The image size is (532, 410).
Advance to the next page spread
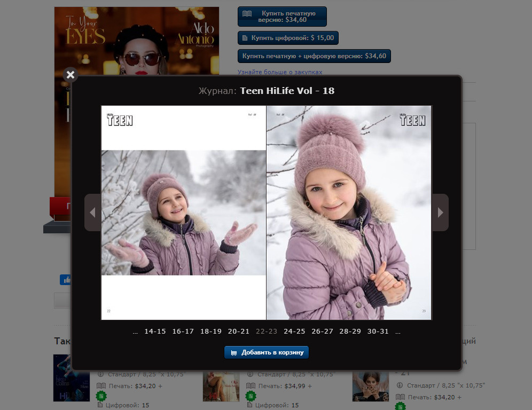click(440, 212)
